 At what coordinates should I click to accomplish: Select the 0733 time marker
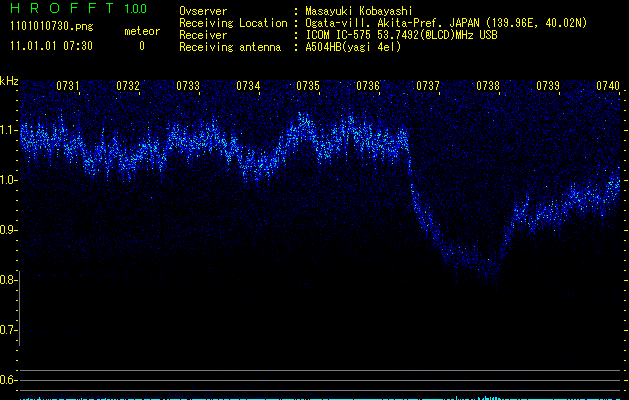point(188,87)
